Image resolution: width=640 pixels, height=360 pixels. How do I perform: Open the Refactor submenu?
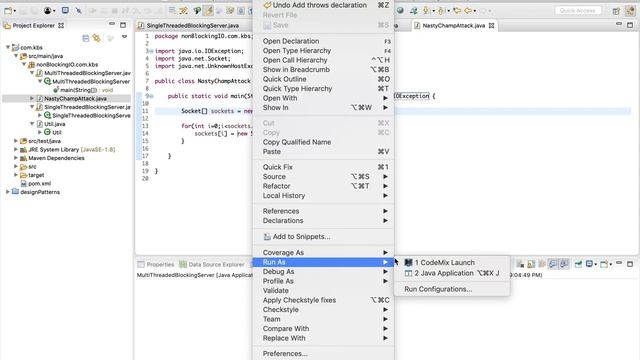tap(323, 186)
